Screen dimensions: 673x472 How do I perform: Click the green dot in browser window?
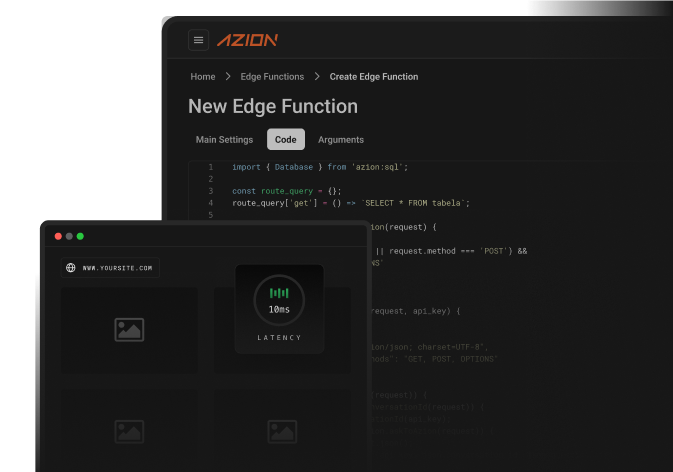pos(80,236)
